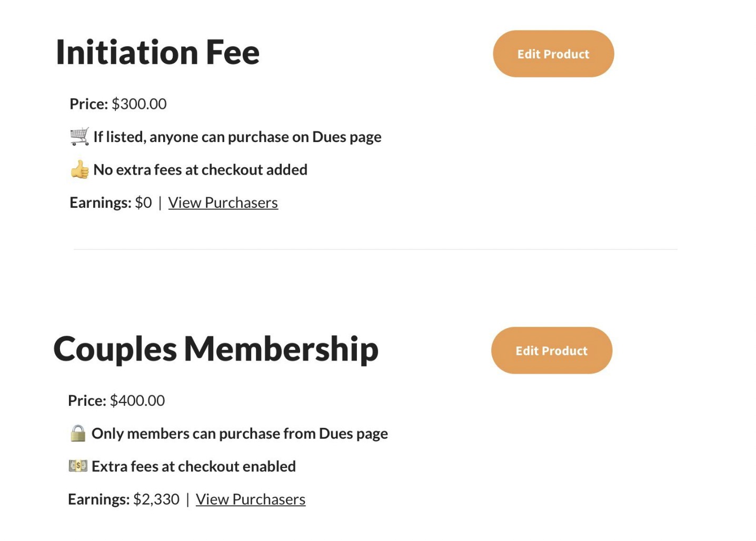Click the $2,330 earnings amount
The image size is (756, 541).
156,499
